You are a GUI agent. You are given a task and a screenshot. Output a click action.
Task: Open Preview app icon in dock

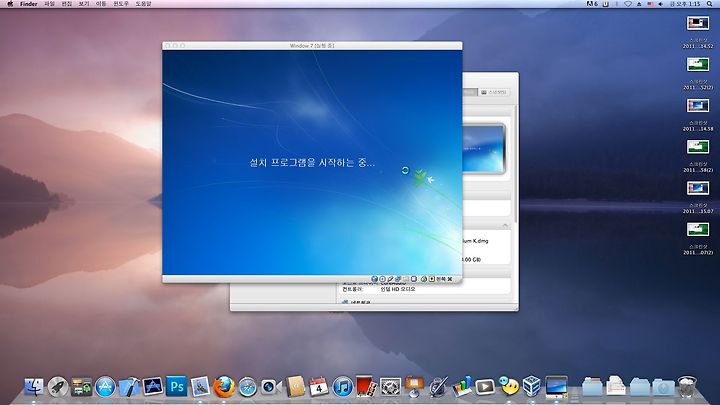(x=200, y=387)
